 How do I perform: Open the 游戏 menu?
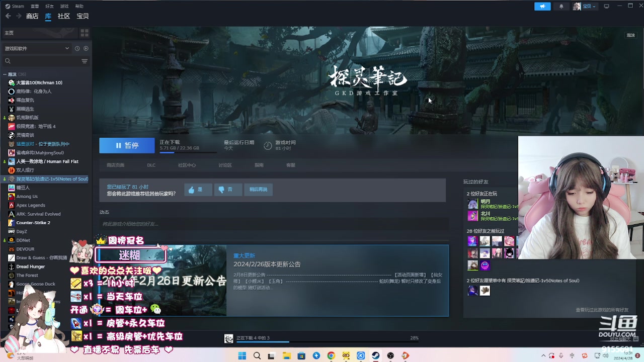[x=64, y=6]
